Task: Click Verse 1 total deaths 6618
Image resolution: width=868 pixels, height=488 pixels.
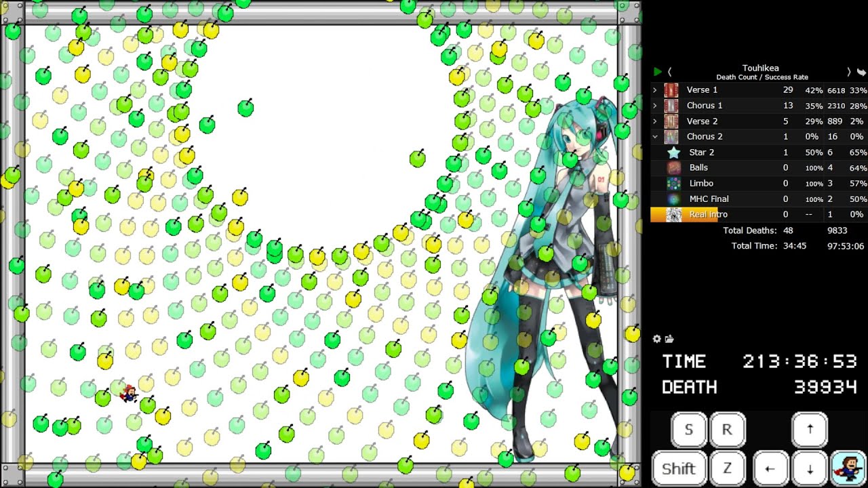Action: coord(836,90)
